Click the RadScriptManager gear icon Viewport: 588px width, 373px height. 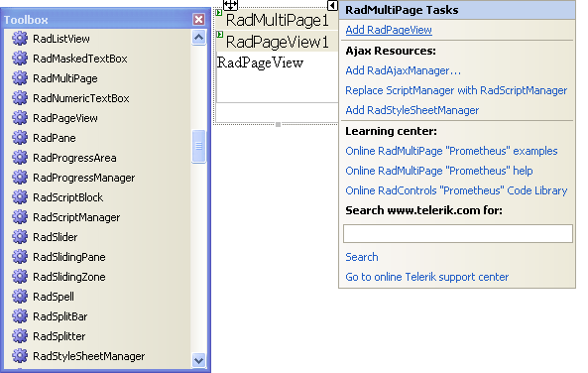click(20, 217)
